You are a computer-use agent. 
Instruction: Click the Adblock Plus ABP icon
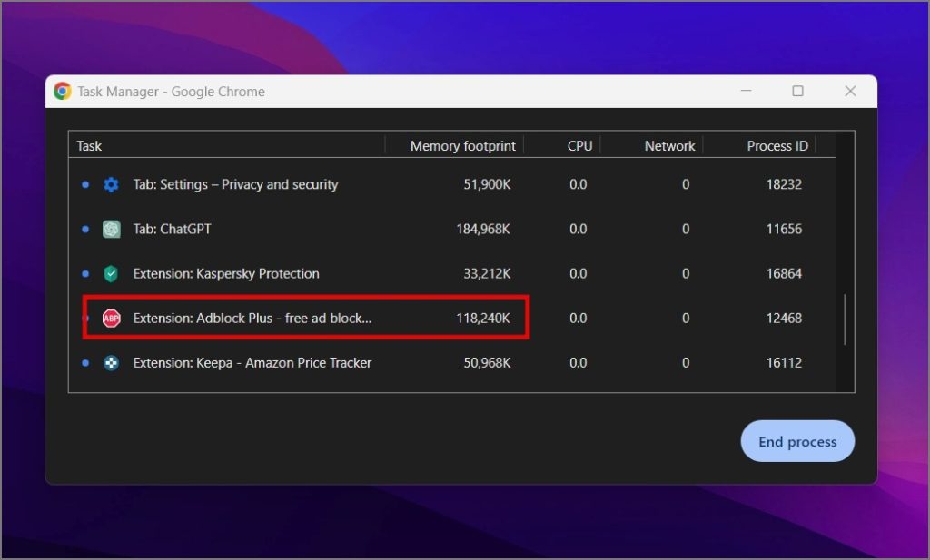pos(111,319)
